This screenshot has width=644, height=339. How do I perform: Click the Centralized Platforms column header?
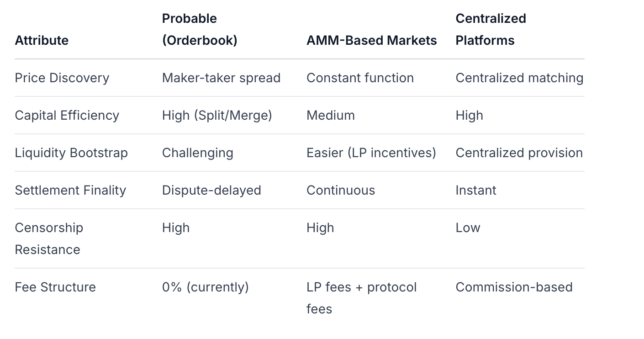[x=491, y=29]
